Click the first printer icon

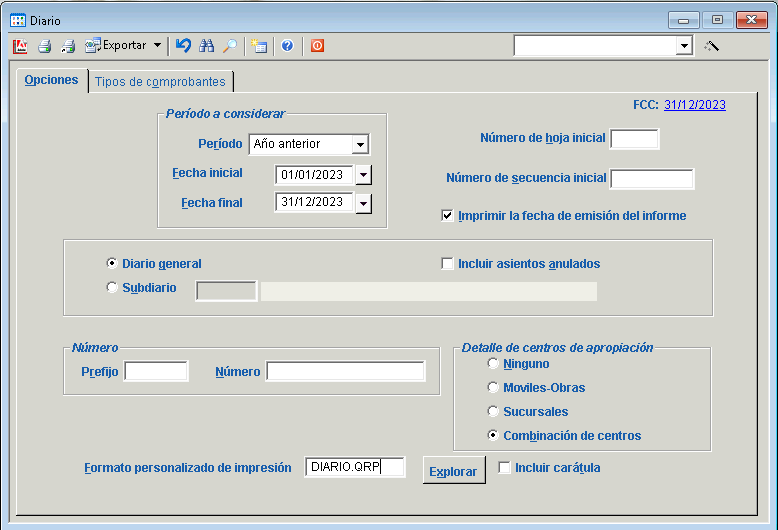(44, 45)
